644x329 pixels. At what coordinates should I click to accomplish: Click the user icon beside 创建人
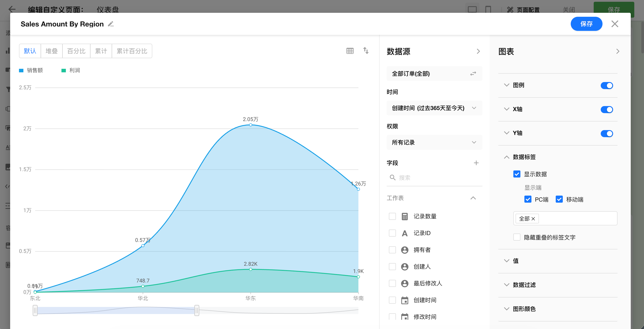click(405, 267)
